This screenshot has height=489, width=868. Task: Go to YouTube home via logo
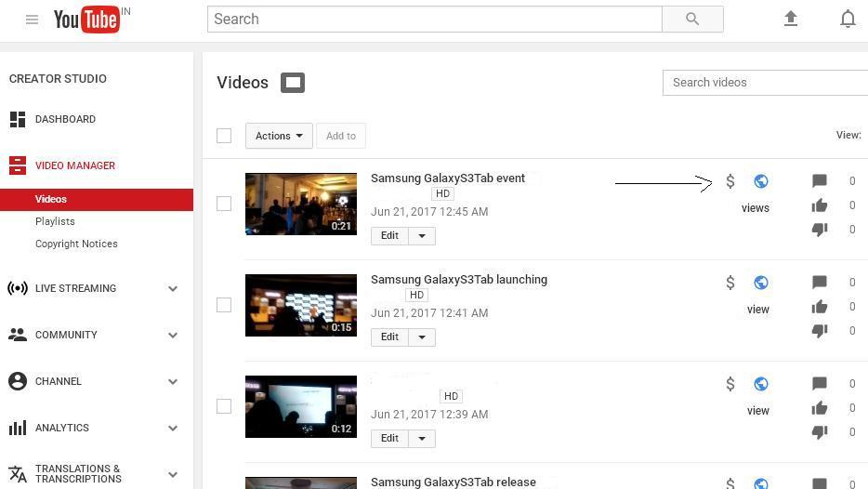click(x=87, y=20)
